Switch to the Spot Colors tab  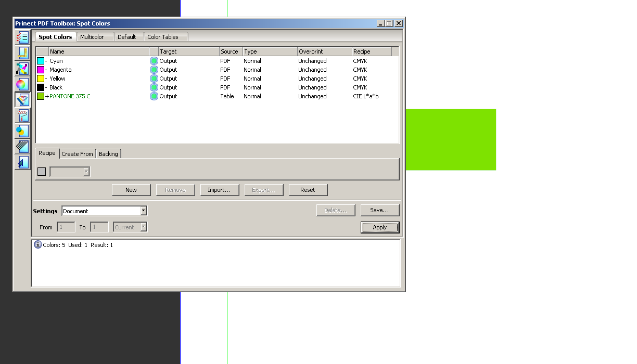click(55, 37)
